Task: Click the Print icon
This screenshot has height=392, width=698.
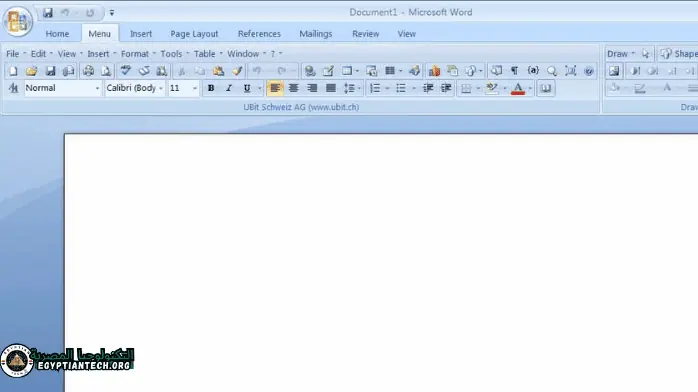Action: click(89, 71)
